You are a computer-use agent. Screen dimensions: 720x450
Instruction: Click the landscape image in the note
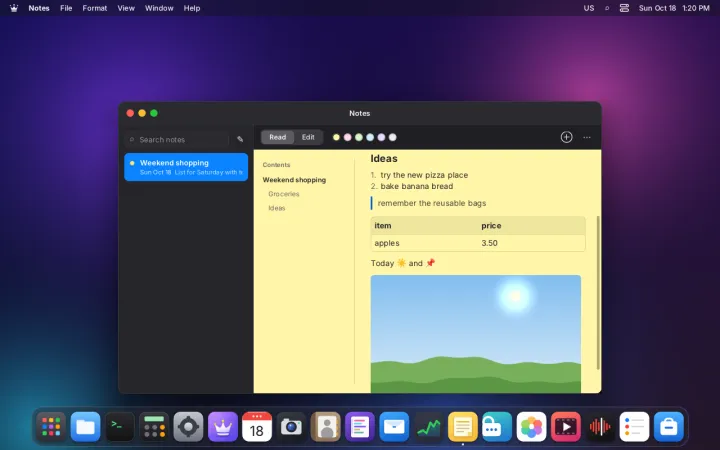476,334
